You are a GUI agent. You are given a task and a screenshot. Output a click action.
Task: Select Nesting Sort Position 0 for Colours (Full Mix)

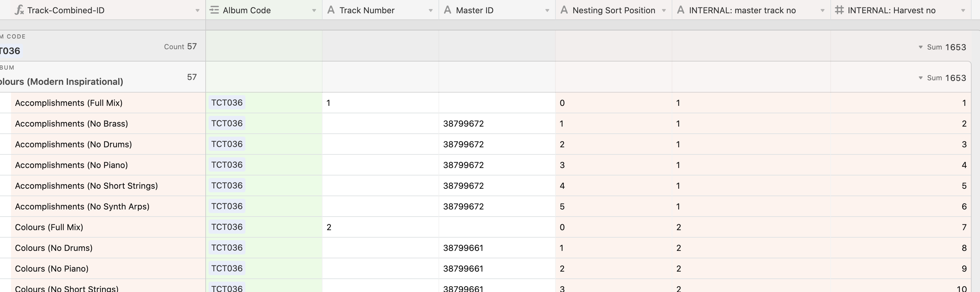click(x=614, y=227)
